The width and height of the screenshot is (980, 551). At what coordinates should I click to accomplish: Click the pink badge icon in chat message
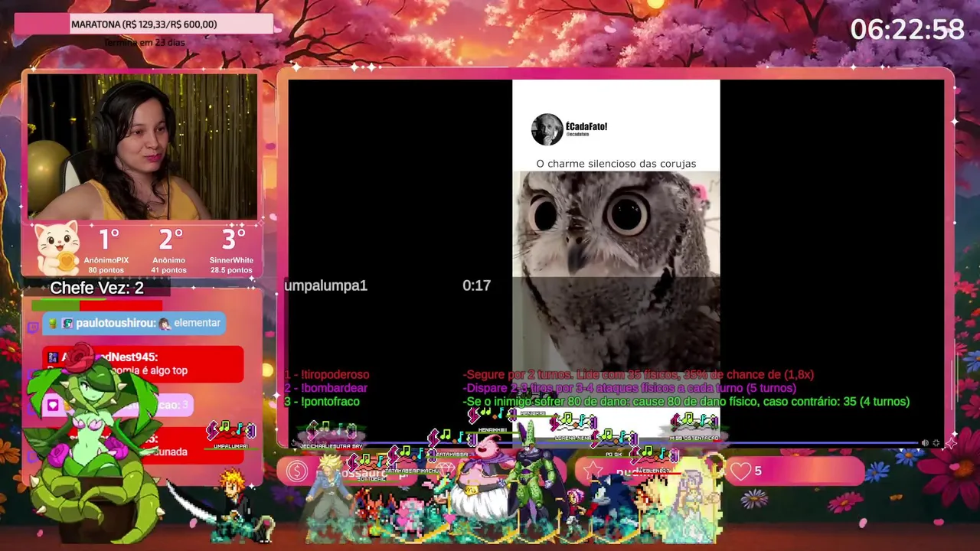(53, 406)
